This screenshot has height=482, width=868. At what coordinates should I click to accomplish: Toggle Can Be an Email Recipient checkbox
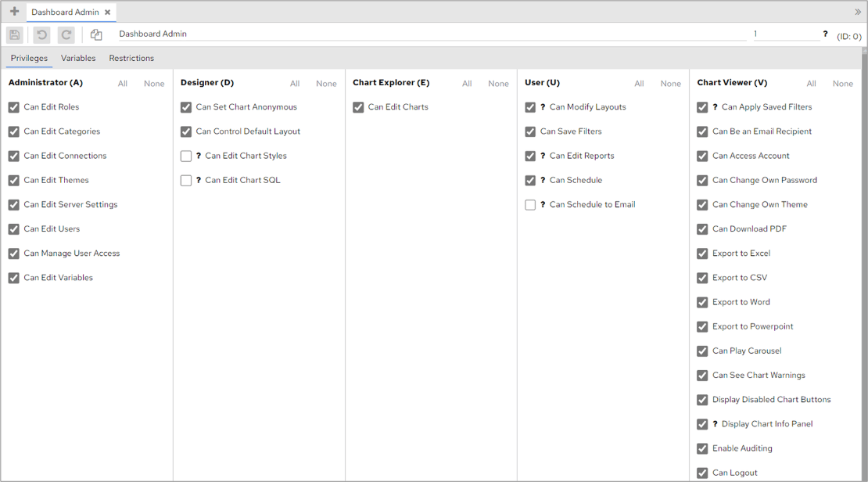[702, 132]
